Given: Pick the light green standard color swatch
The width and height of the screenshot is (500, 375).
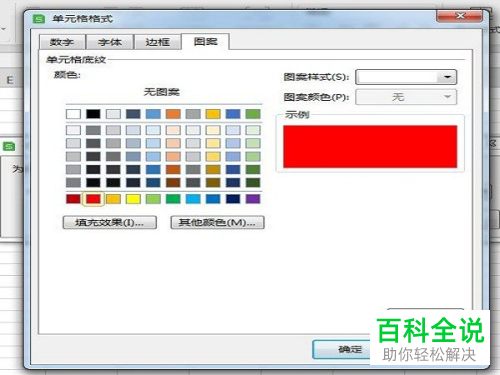Looking at the screenshot, I should [153, 199].
